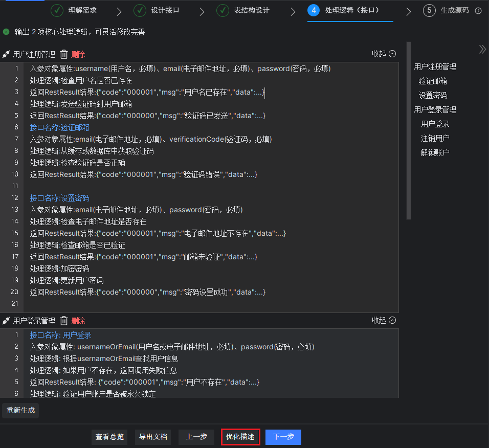Click plug icon beside 用户注册管理 title
Screen dimensions: 489x448
(x=6, y=54)
